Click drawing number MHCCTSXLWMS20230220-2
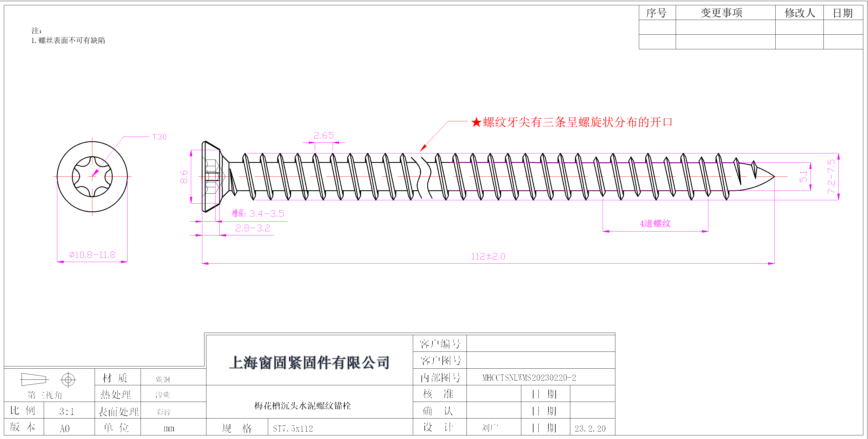868x439 pixels. [x=529, y=378]
